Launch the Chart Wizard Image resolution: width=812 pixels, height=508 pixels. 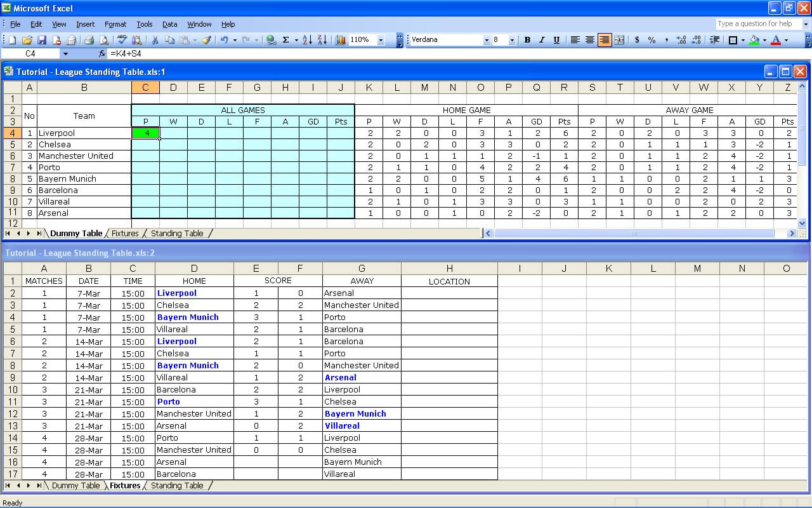pos(341,40)
